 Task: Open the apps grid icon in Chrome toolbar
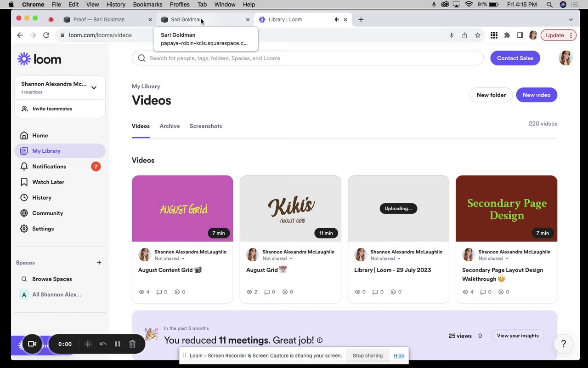[494, 35]
